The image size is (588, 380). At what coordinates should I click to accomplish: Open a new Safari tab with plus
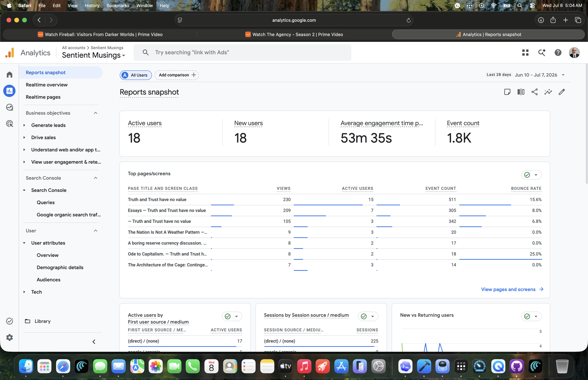click(x=566, y=20)
